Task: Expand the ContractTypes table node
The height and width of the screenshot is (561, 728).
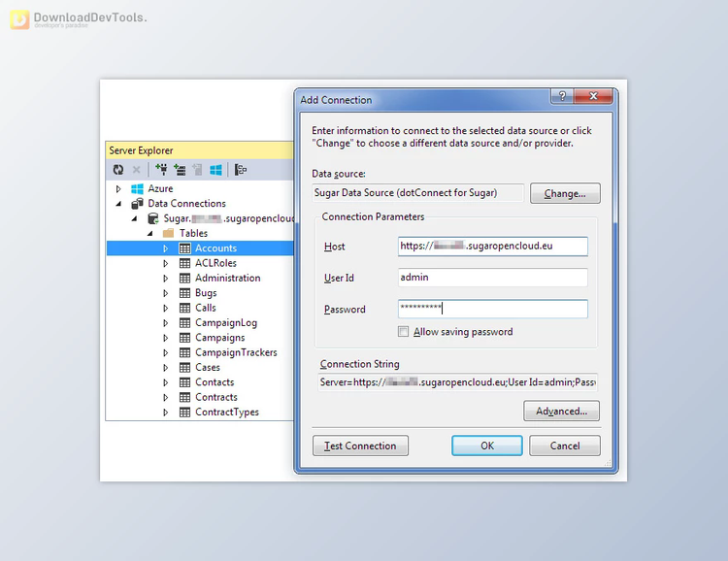Action: tap(166, 412)
